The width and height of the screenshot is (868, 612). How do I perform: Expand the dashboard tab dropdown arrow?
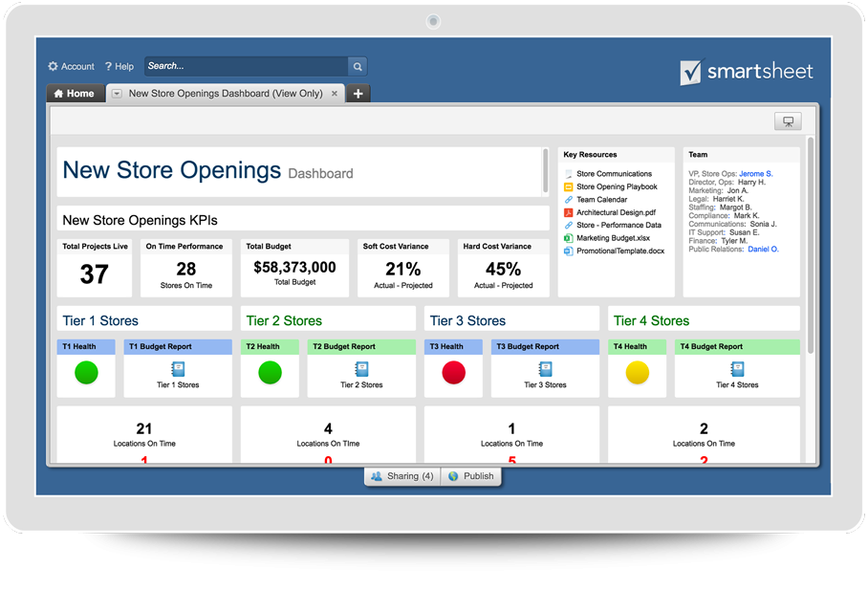click(117, 94)
